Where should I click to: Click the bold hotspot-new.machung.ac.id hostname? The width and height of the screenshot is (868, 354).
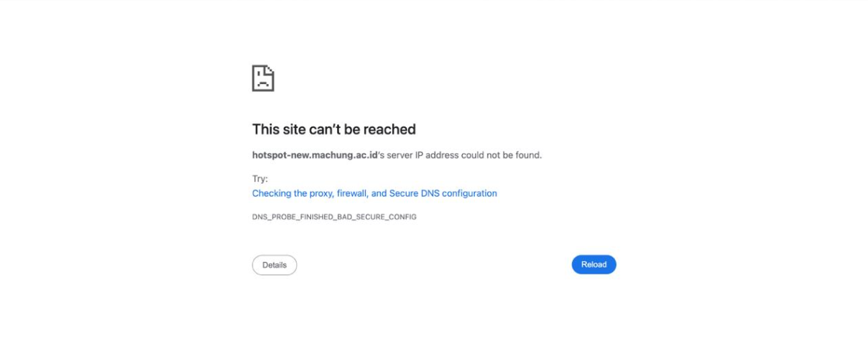point(315,155)
